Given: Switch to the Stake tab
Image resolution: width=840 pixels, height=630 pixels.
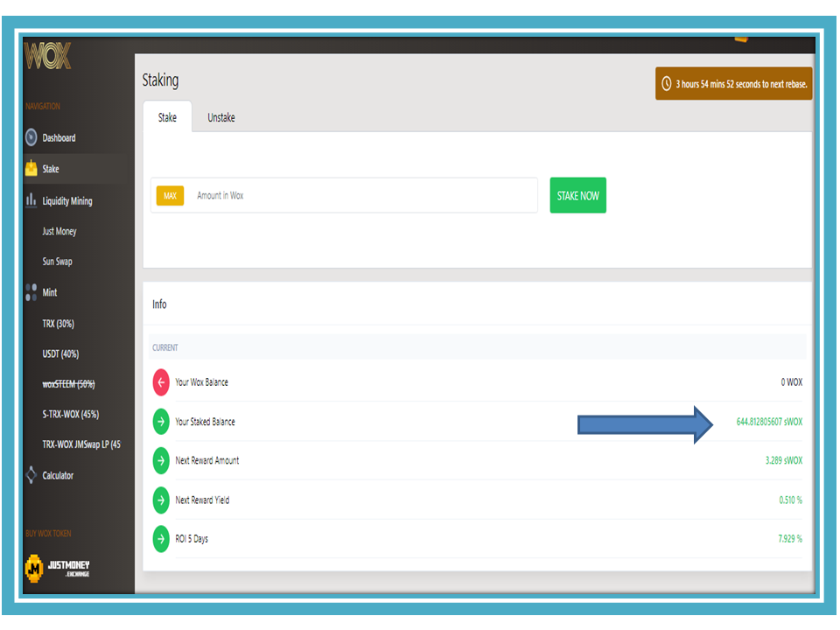Looking at the screenshot, I should pos(167,116).
